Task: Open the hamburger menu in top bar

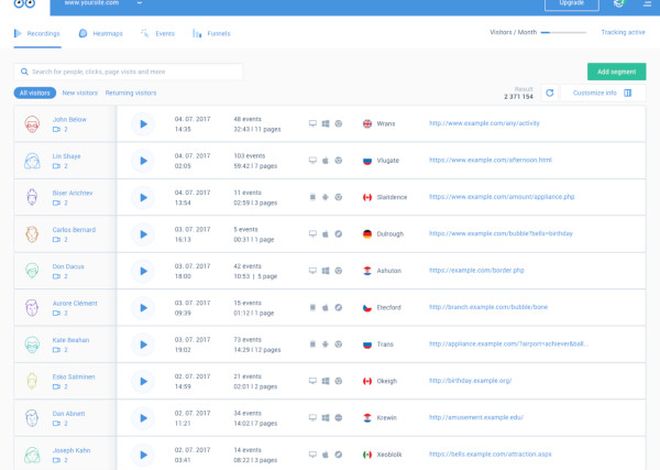Action: click(x=647, y=3)
